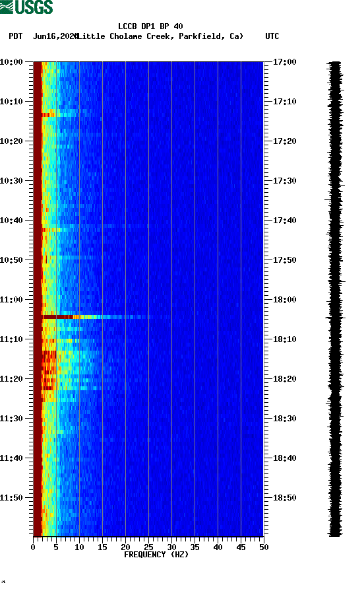Click the 'UTC' timezone label
Viewport: 364px width, 589px height.
(272, 36)
